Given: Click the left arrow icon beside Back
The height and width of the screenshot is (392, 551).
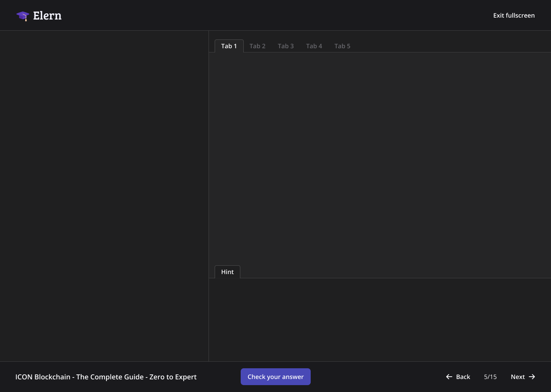Looking at the screenshot, I should [449, 377].
